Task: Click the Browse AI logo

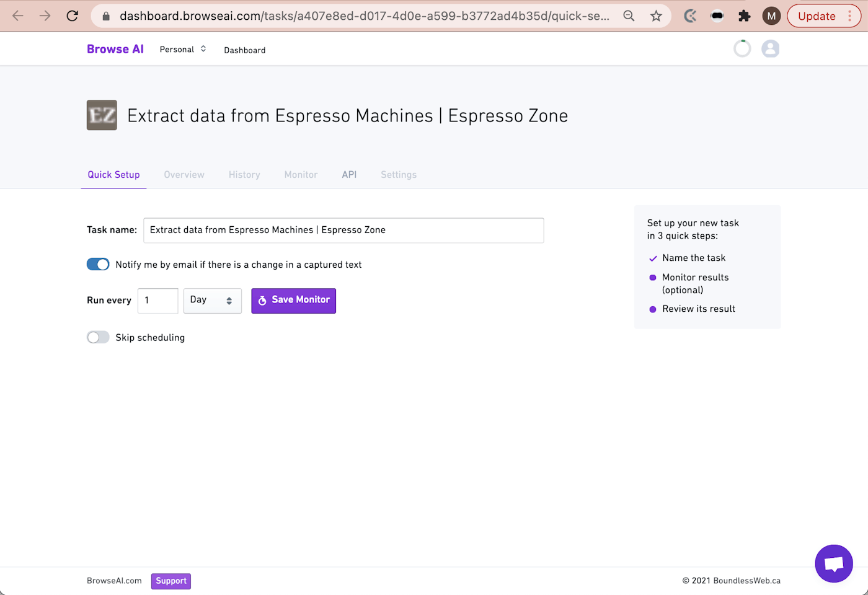Action: point(115,49)
